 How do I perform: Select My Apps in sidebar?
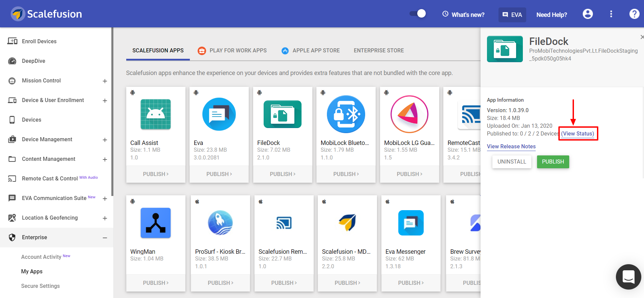click(32, 271)
